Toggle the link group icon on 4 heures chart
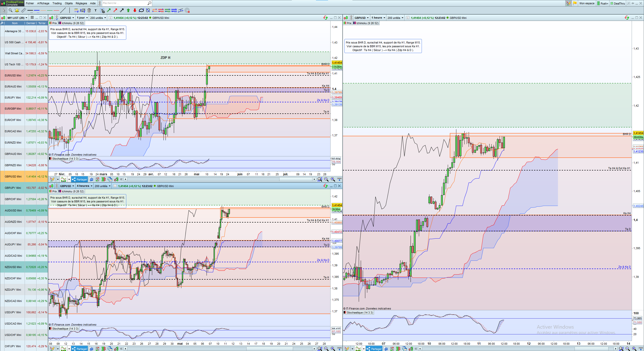The width and height of the screenshot is (644, 351). (x=57, y=186)
